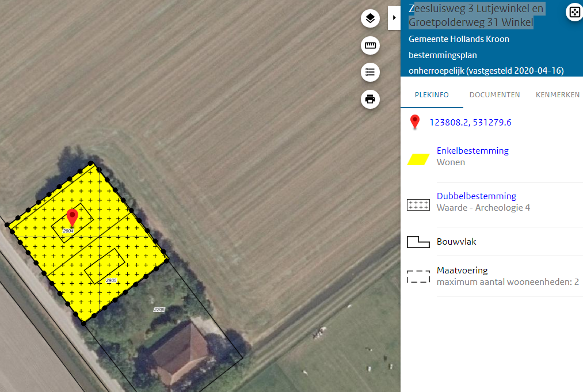The height and width of the screenshot is (392, 583).
Task: Click the red location pin on map
Action: 72,218
